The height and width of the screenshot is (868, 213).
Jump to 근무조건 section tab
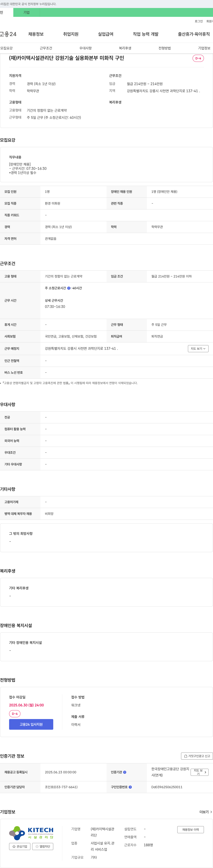point(46,48)
